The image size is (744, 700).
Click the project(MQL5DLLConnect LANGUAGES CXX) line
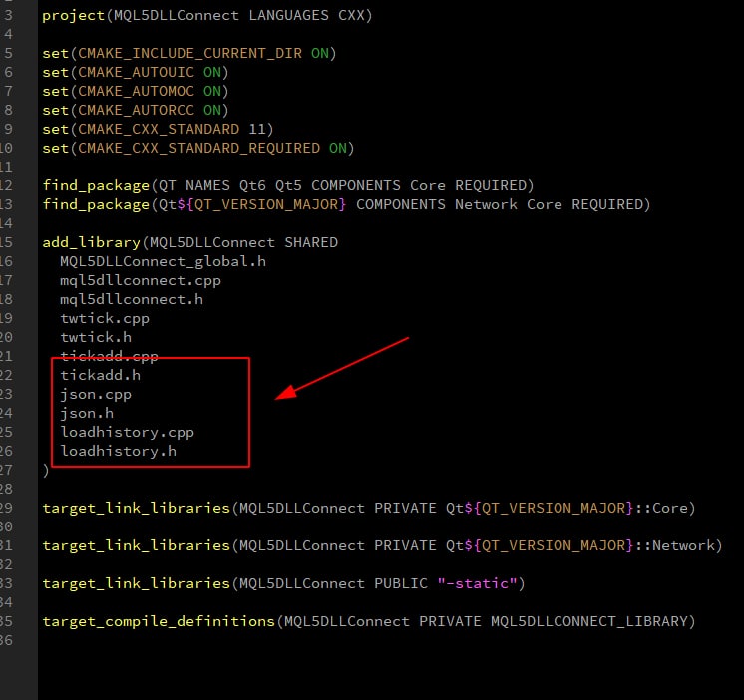point(207,16)
